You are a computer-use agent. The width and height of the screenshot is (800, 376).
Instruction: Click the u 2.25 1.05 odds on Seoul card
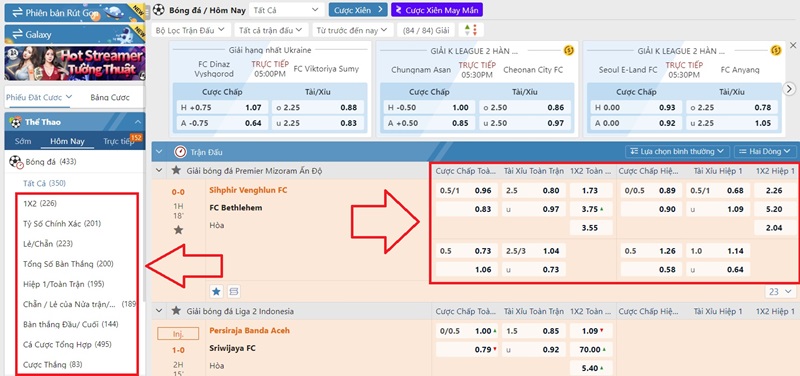click(732, 123)
